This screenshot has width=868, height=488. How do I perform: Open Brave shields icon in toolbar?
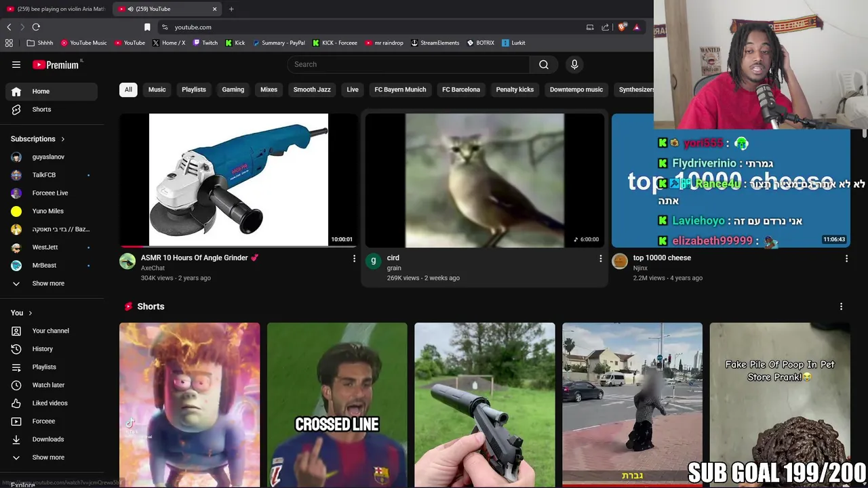pyautogui.click(x=622, y=27)
